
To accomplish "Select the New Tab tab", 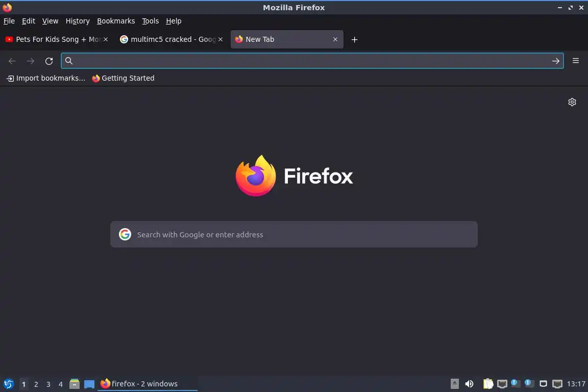I will pos(287,39).
